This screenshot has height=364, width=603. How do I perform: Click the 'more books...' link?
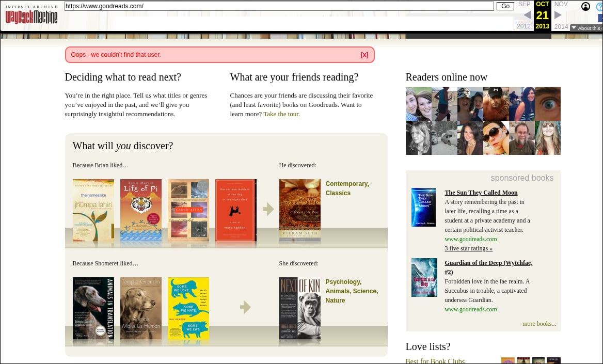(539, 324)
